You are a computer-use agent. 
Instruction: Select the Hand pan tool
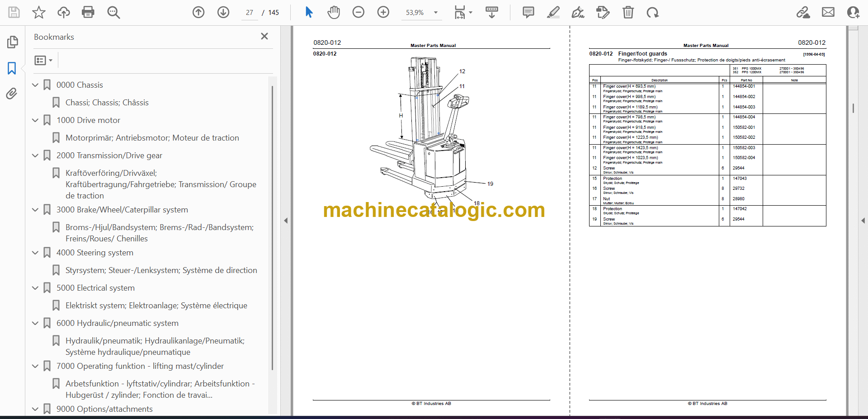tap(334, 12)
